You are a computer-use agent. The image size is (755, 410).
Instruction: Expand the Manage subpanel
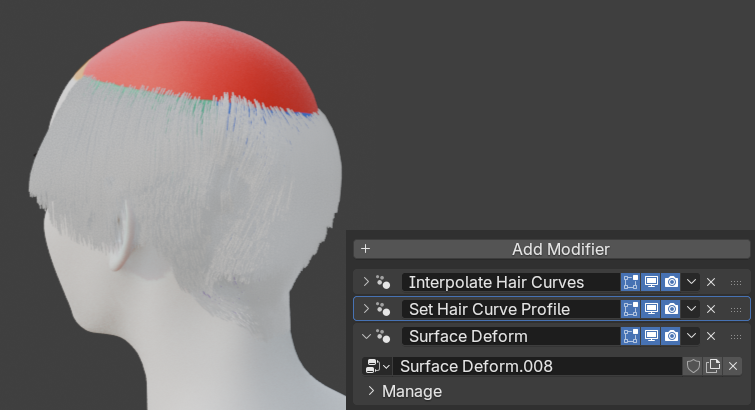372,391
